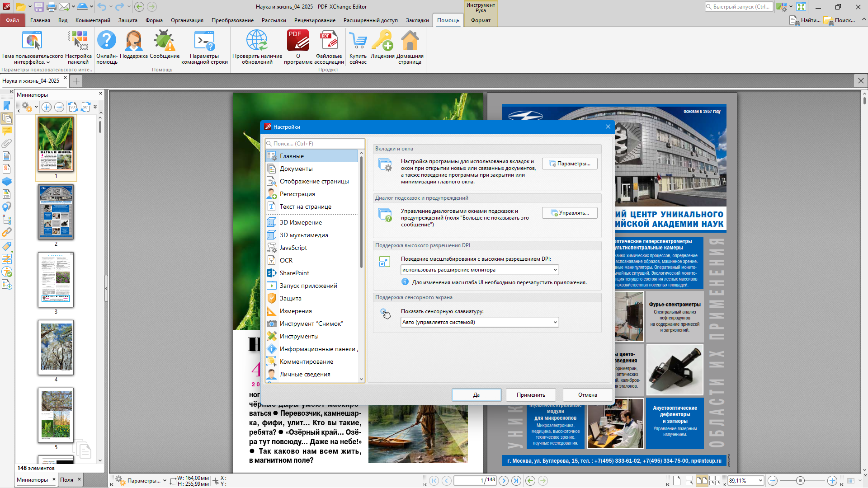Open the Online Help question mark icon

[x=107, y=41]
